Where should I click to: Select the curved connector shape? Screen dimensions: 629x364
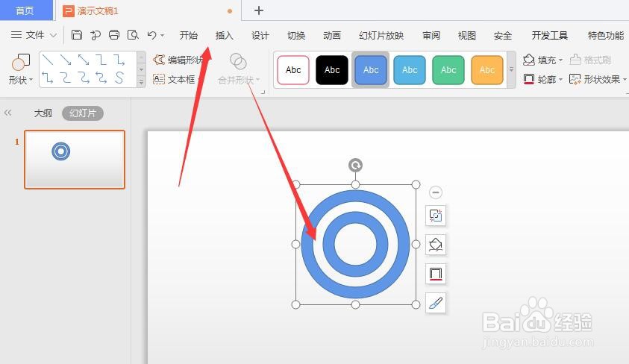(66, 77)
